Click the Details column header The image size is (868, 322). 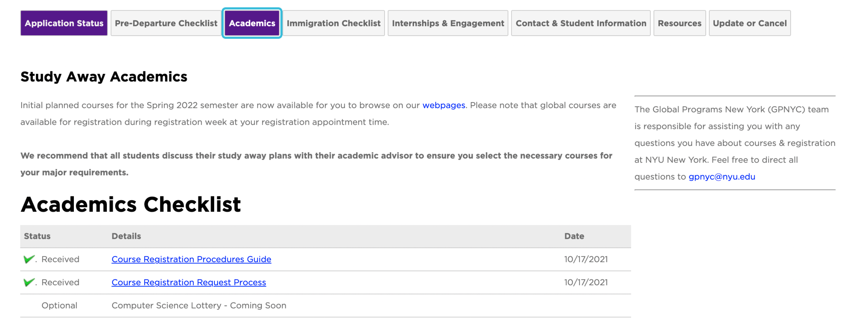pyautogui.click(x=126, y=236)
